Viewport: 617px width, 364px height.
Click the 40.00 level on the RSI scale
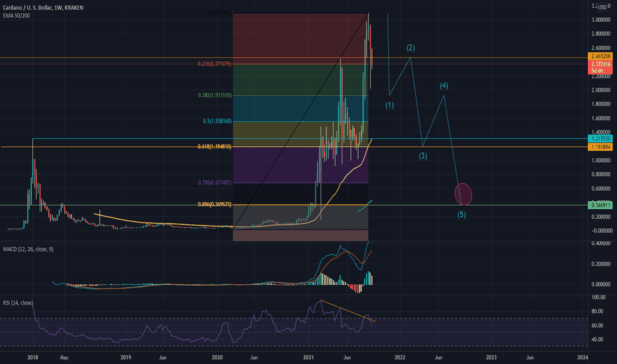[598, 340]
